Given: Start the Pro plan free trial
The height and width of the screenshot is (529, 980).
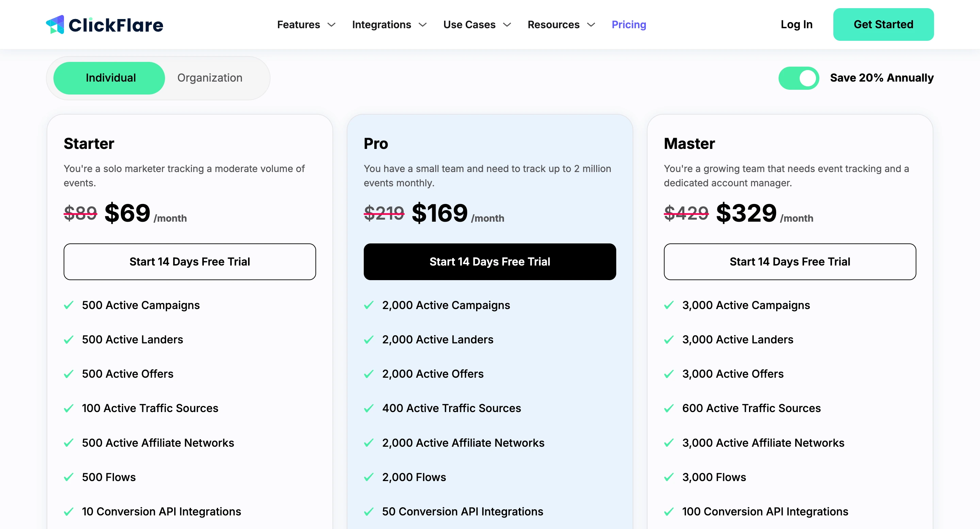Looking at the screenshot, I should point(490,262).
